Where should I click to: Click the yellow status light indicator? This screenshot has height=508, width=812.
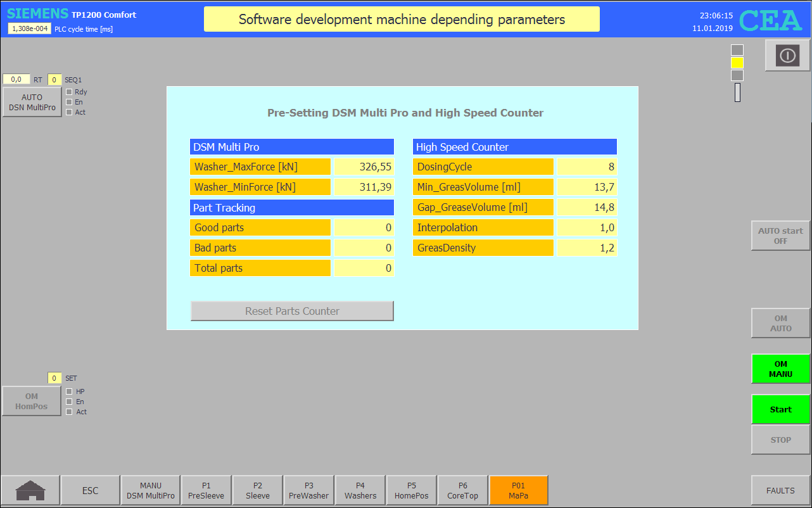[737, 63]
